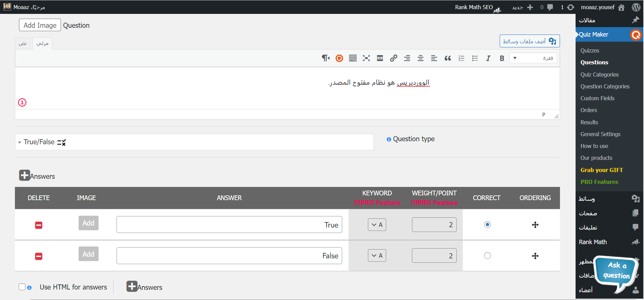
Task: Delete the True answer row
Action: [39, 225]
